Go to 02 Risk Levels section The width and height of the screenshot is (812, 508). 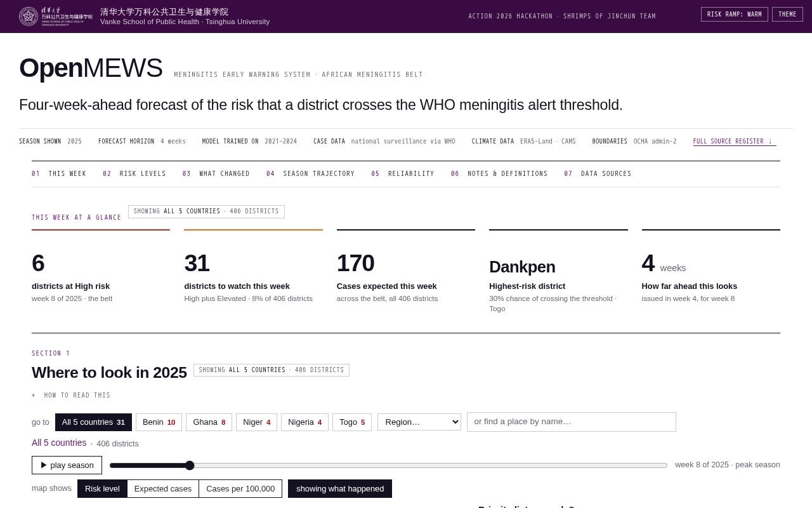[x=134, y=174]
